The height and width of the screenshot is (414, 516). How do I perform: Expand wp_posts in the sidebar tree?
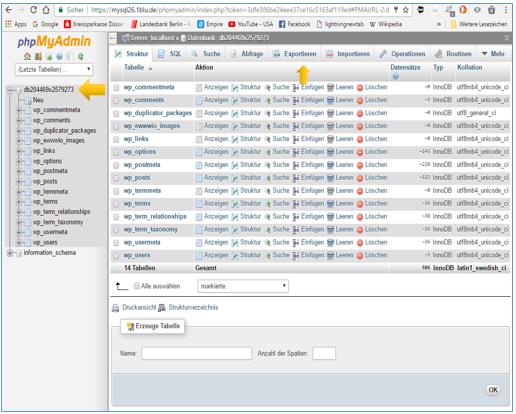point(19,182)
